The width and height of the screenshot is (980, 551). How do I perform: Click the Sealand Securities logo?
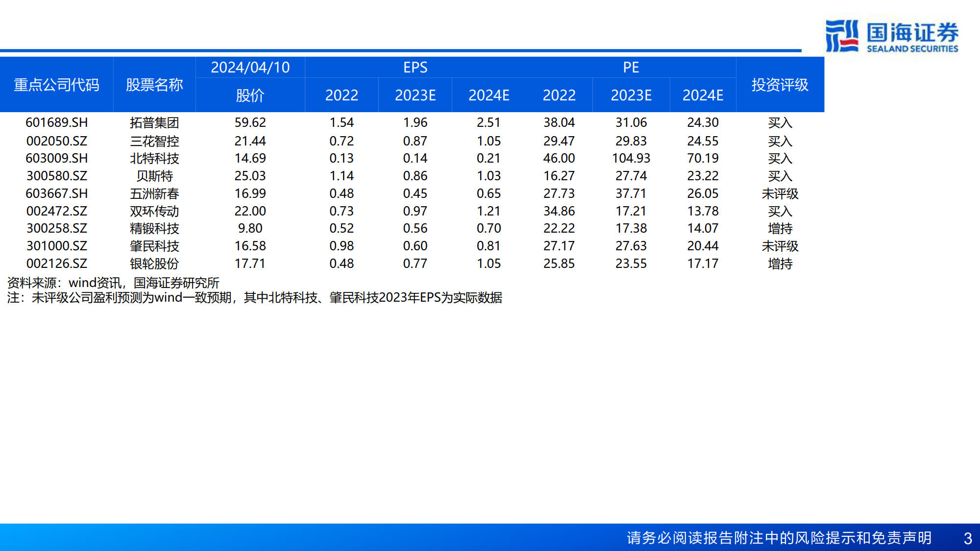pyautogui.click(x=892, y=36)
